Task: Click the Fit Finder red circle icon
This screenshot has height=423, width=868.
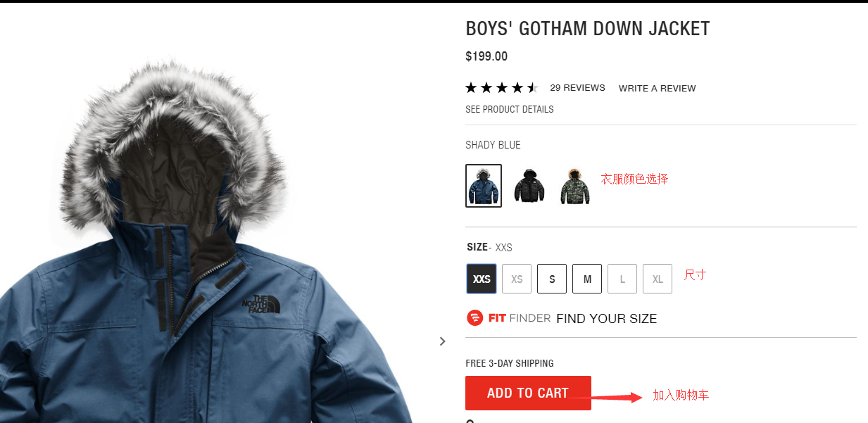Action: point(474,318)
